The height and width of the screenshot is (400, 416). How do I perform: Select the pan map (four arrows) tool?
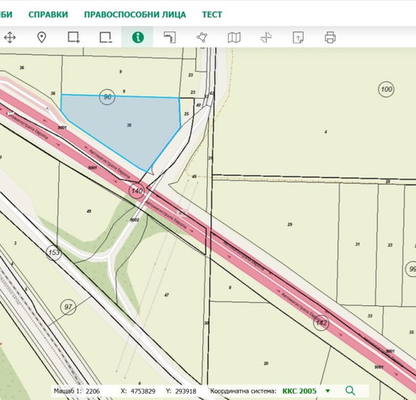10,37
